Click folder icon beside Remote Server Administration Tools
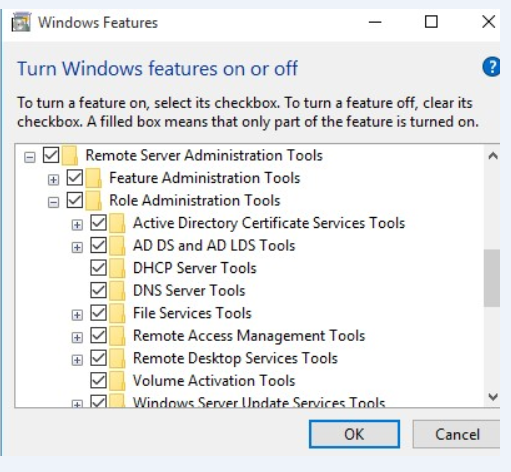 point(70,155)
